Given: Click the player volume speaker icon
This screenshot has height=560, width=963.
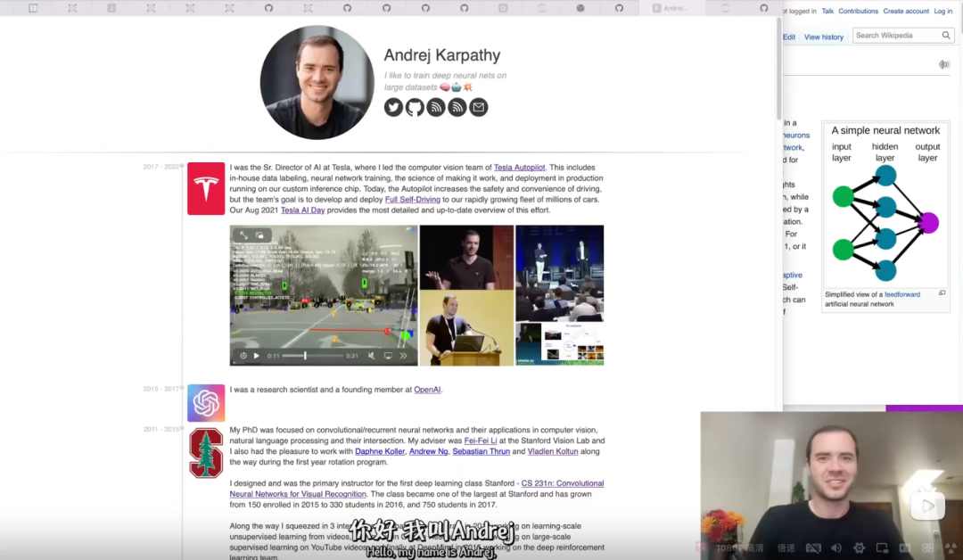Looking at the screenshot, I should pos(836,548).
